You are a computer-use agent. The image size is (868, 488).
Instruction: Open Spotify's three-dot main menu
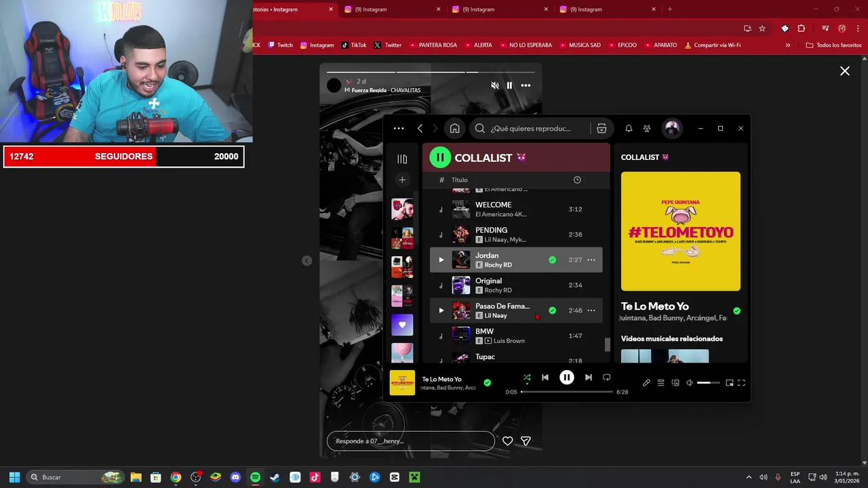(x=399, y=129)
